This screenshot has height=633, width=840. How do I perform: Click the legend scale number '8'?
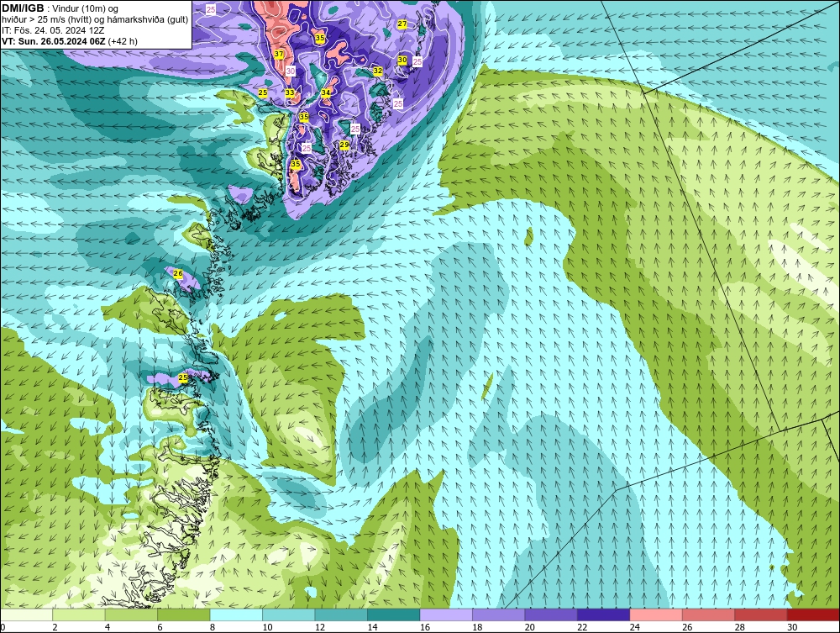click(213, 627)
